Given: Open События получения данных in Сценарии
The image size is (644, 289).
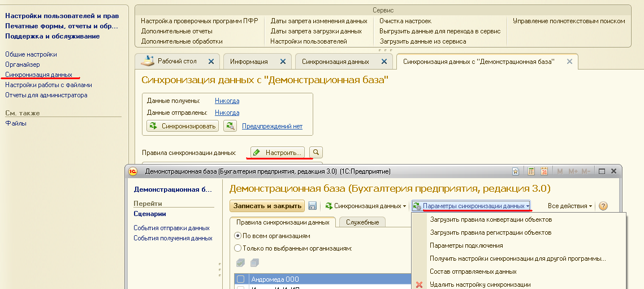Looking at the screenshot, I should [x=173, y=238].
